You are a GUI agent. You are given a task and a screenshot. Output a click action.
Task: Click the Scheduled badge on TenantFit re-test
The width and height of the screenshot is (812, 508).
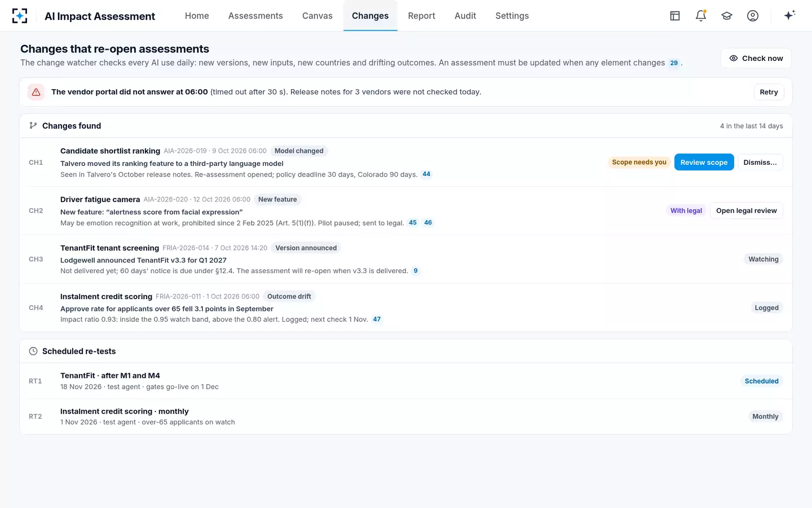coord(762,381)
